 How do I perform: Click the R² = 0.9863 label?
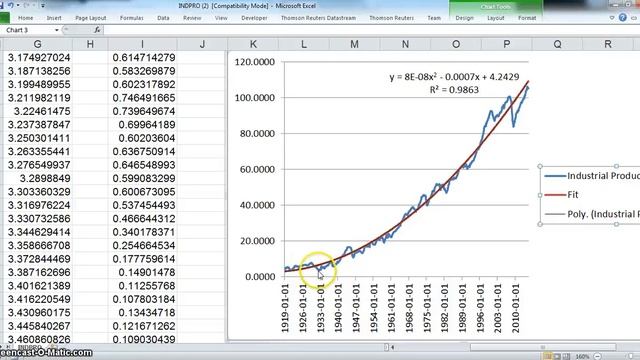[454, 90]
